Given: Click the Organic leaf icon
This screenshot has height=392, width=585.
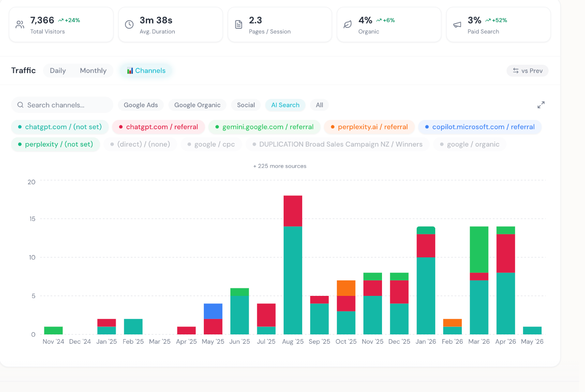Looking at the screenshot, I should (348, 25).
